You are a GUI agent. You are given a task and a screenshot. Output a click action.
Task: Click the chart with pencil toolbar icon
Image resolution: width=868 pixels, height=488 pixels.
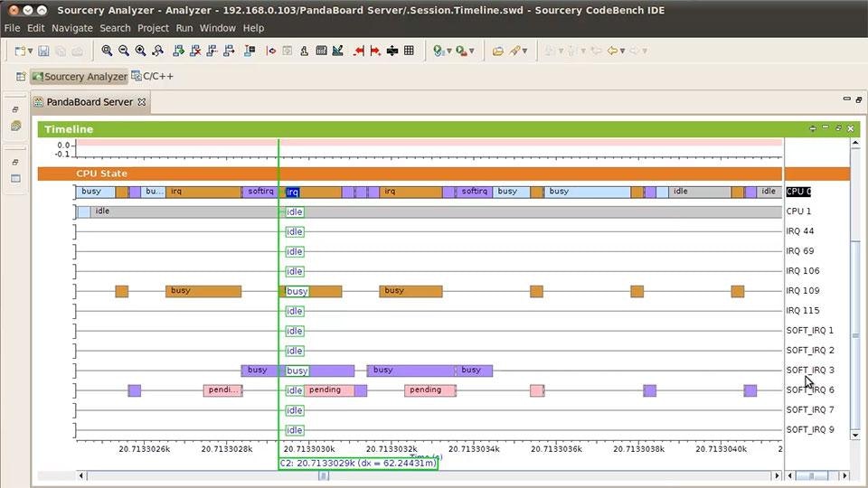pyautogui.click(x=337, y=51)
